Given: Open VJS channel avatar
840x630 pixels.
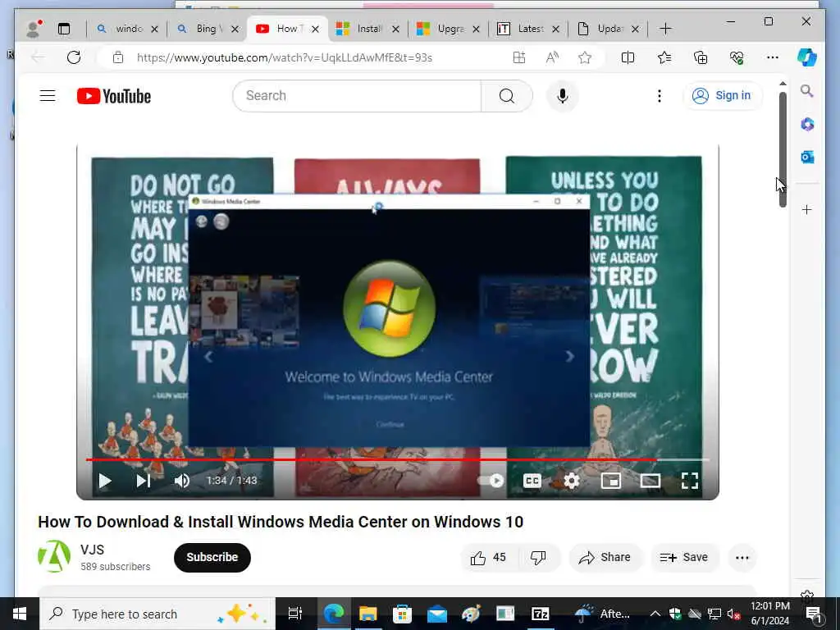Looking at the screenshot, I should 54,557.
